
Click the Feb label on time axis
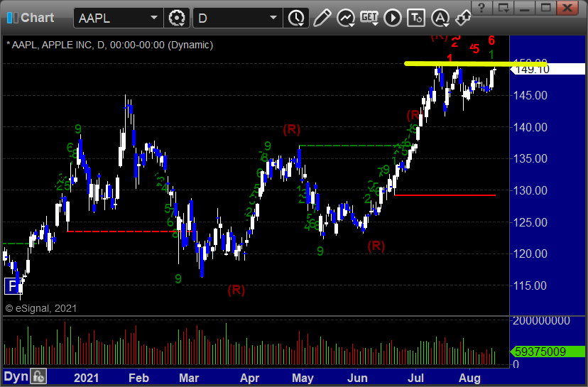pos(138,378)
